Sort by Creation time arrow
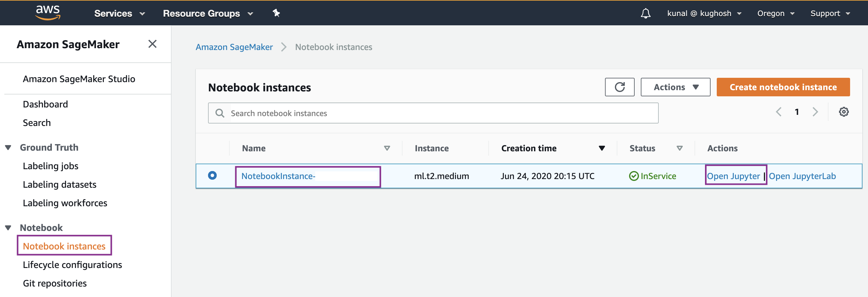This screenshot has width=868, height=297. (602, 148)
